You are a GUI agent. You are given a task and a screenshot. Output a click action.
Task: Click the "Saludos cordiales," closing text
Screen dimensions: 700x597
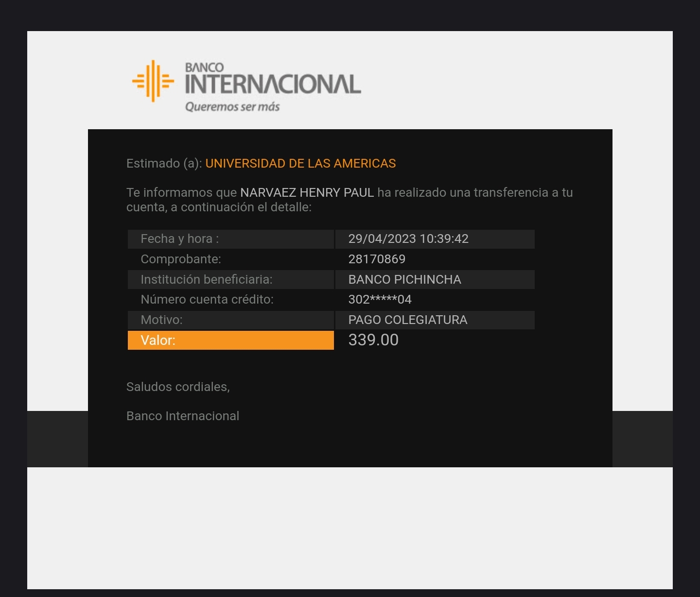(x=178, y=387)
